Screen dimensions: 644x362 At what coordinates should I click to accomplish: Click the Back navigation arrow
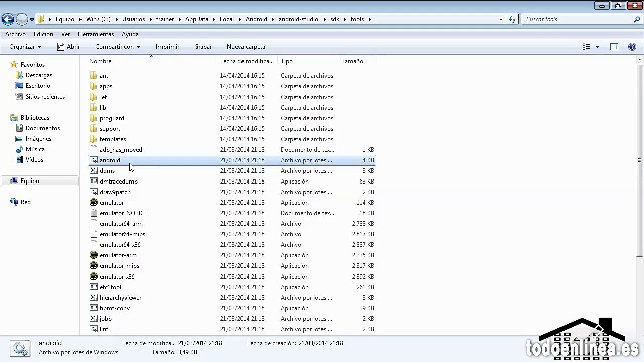[x=8, y=19]
